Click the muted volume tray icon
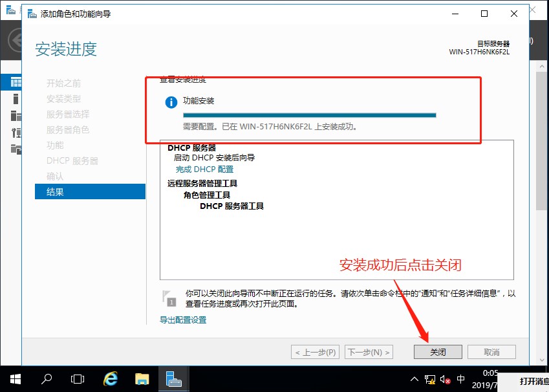Screen dimensions: 549x392 pyautogui.click(x=445, y=380)
